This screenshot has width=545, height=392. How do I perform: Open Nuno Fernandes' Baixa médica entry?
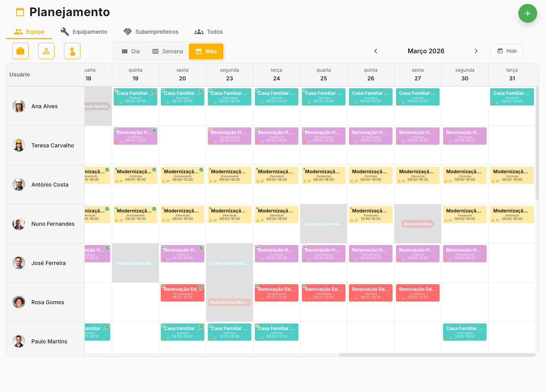(418, 224)
